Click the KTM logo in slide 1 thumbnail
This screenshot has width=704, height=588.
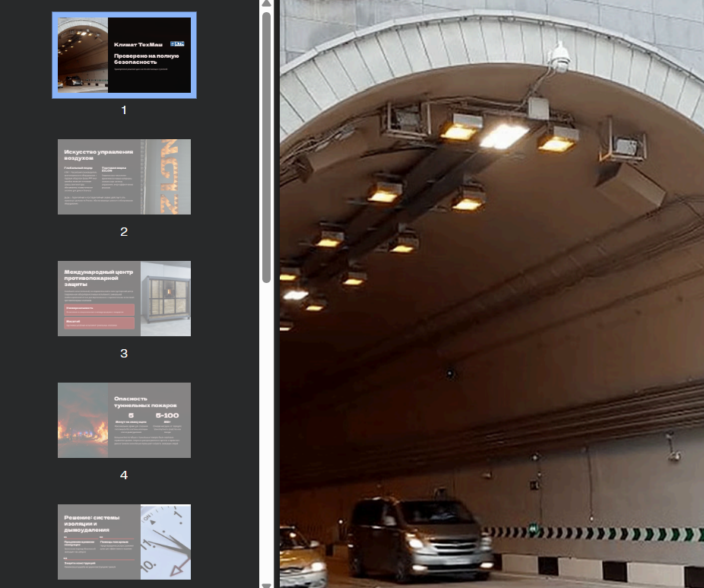coord(178,44)
